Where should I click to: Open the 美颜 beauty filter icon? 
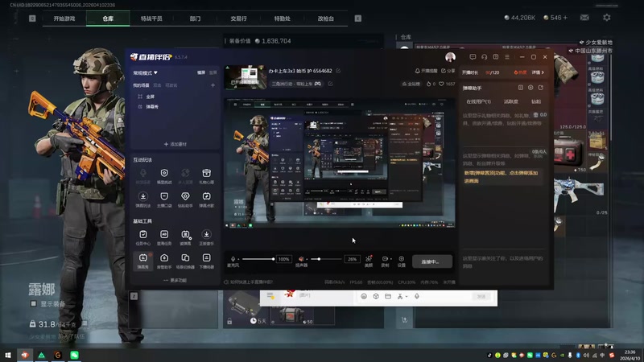tap(369, 258)
